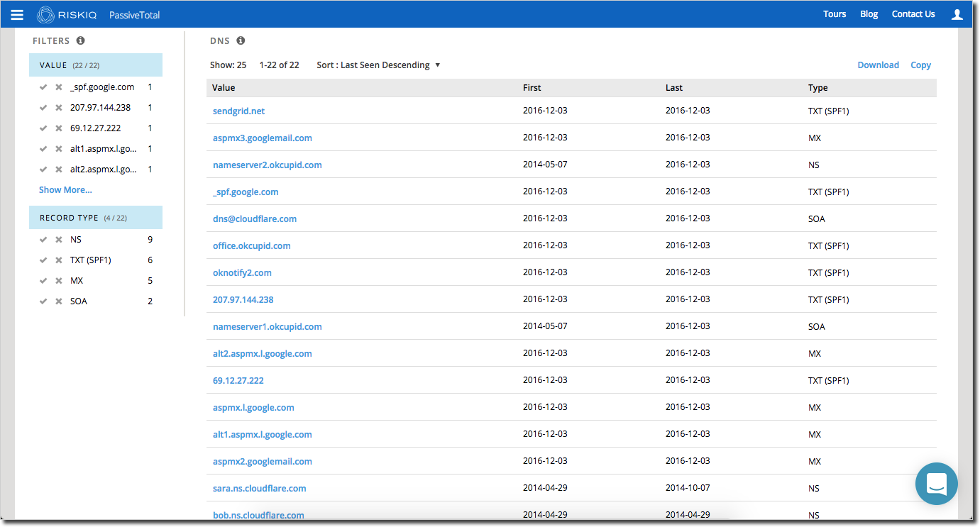Exclude SOA record type X icon

tap(59, 301)
